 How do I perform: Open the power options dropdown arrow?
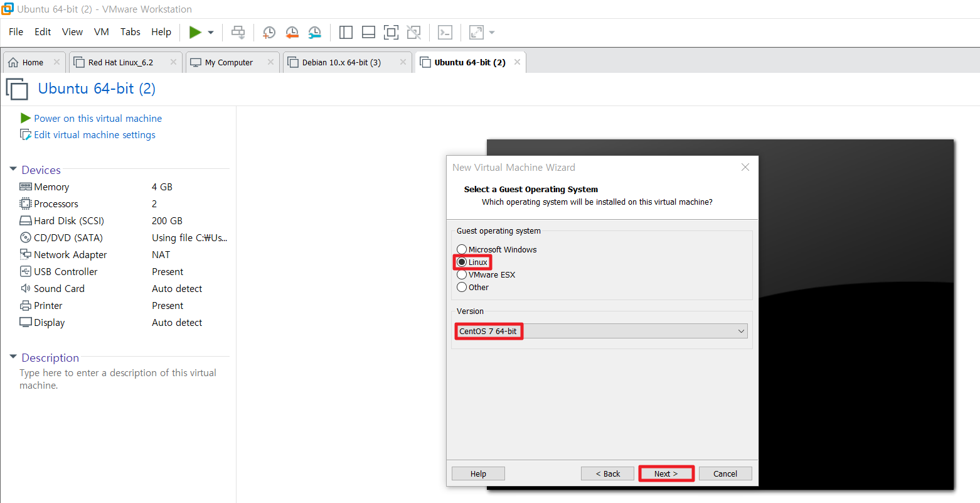click(x=211, y=32)
